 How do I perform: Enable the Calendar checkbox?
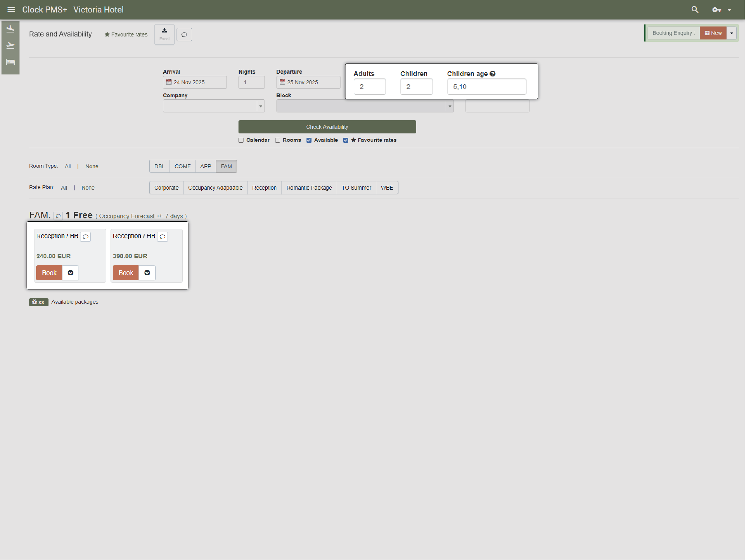[x=241, y=140]
